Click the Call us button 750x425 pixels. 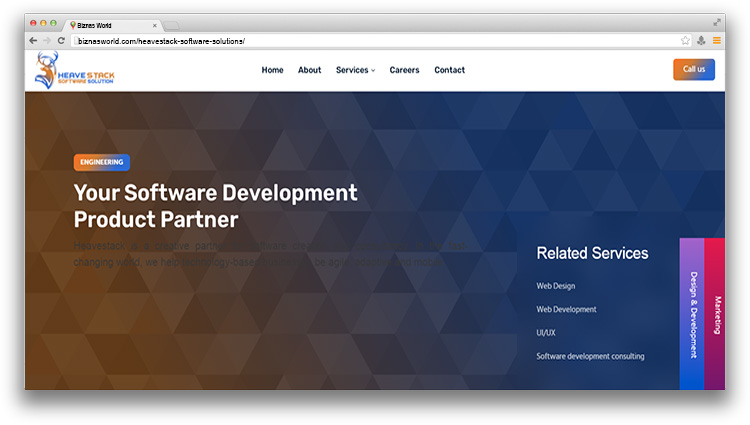click(694, 69)
